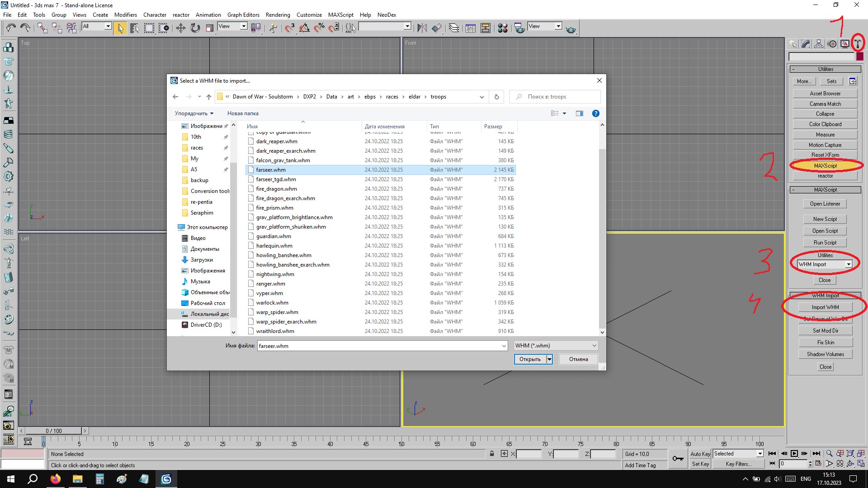Screen dimensions: 868x488
Task: Click the Import WHM button
Action: pyautogui.click(x=825, y=307)
